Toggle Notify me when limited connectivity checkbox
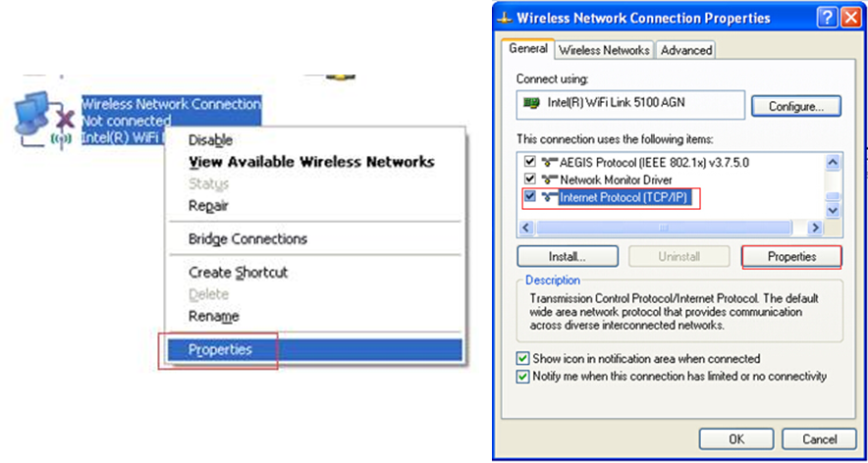868x463 pixels. click(x=522, y=377)
